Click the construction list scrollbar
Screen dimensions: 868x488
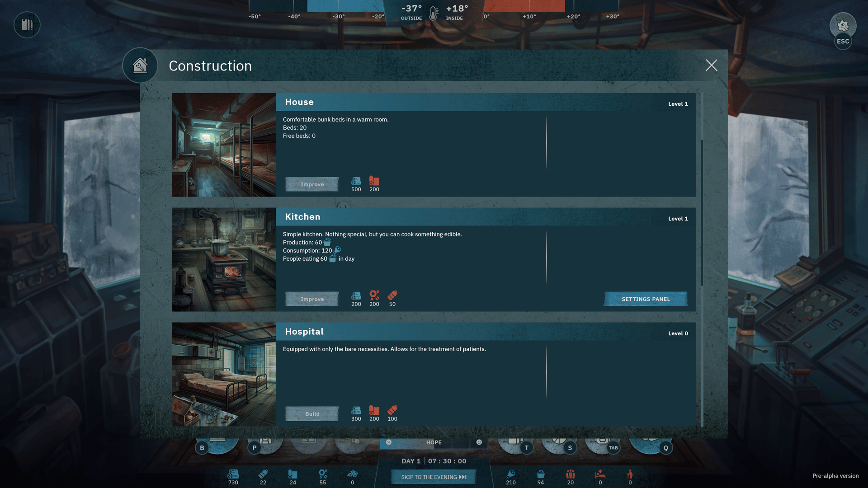[x=702, y=212]
